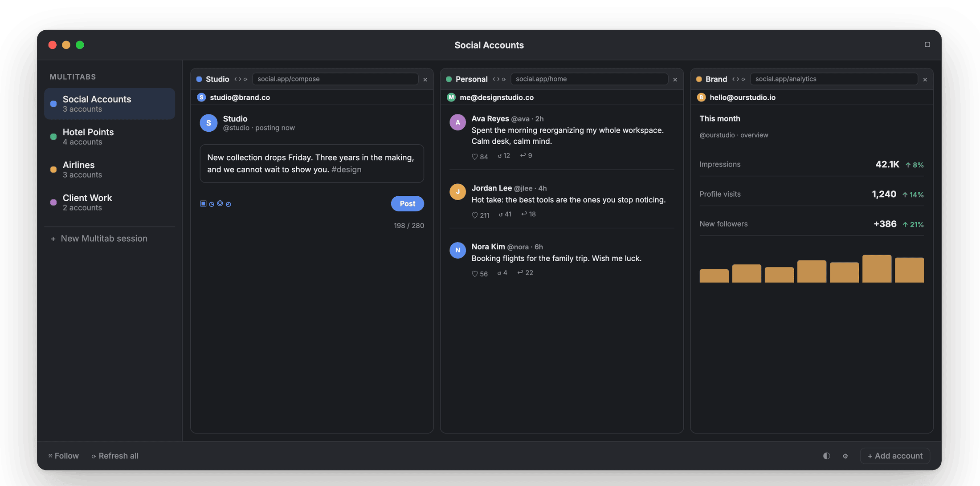Go forward in the Studio pane
980x486 pixels.
pos(240,79)
